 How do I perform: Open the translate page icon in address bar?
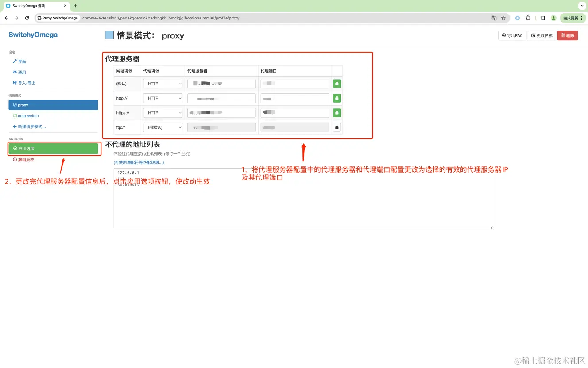(x=494, y=18)
